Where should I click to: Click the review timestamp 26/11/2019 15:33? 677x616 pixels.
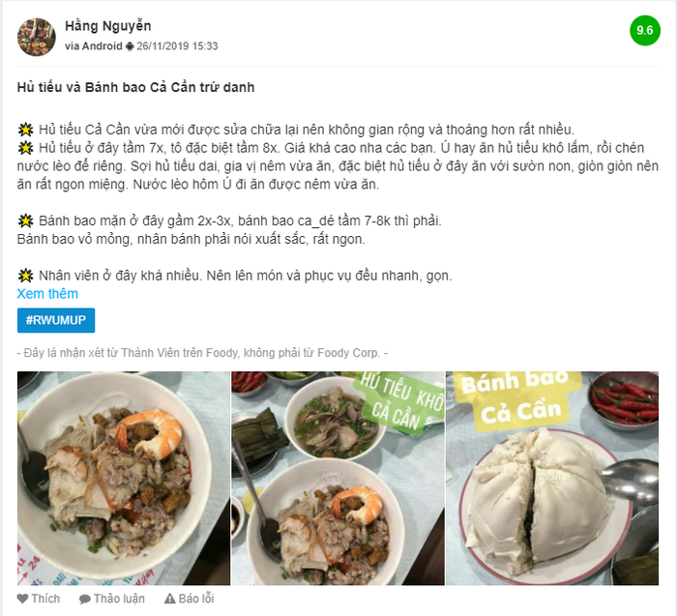(177, 46)
